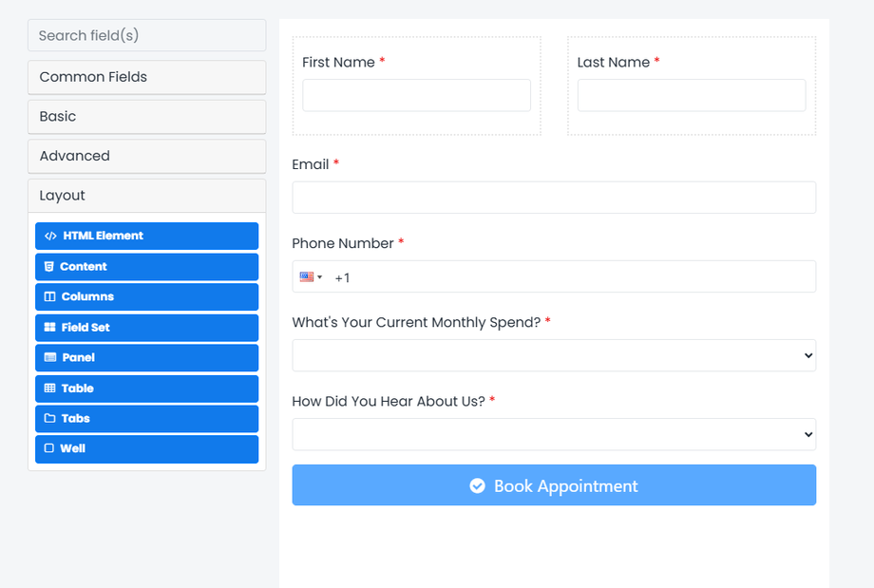Click into the Email input field
874x588 pixels.
(554, 198)
